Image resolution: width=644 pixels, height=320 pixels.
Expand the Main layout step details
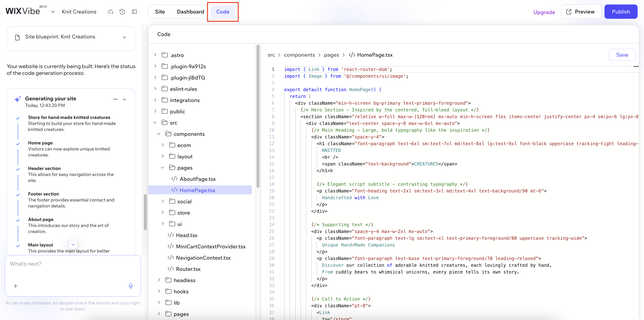point(73,245)
